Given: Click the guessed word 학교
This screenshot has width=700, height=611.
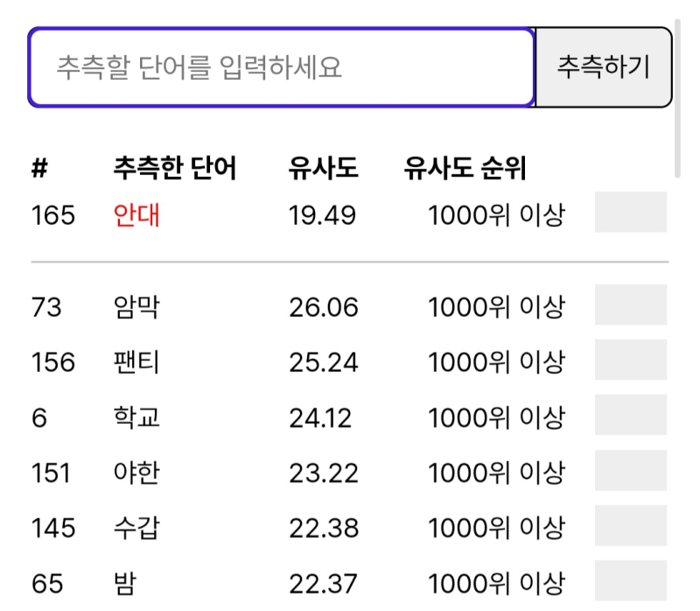Looking at the screenshot, I should coord(136,418).
